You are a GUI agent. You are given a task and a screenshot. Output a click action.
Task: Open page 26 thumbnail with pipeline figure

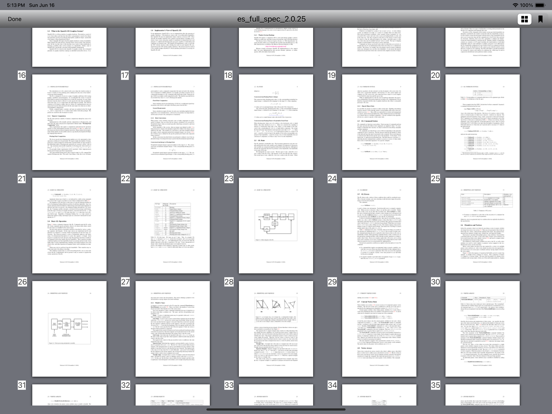pos(69,329)
